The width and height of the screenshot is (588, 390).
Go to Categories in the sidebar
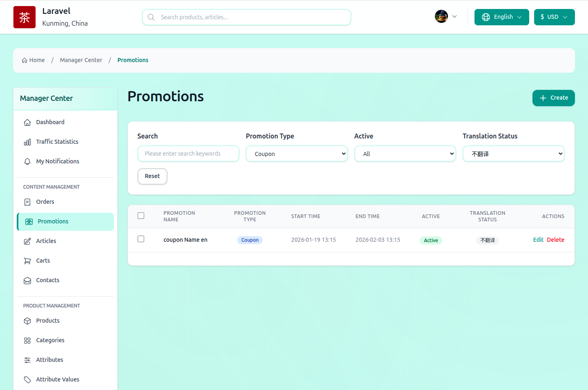point(65,340)
